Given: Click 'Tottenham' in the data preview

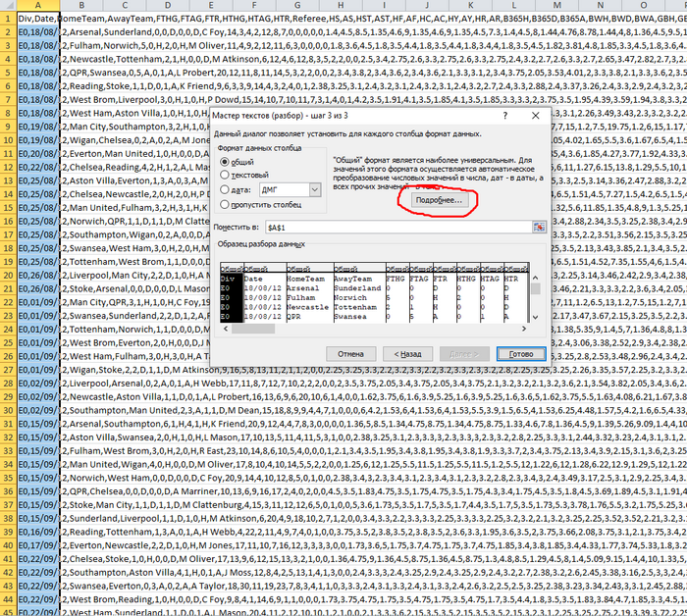Looking at the screenshot, I should tap(355, 307).
